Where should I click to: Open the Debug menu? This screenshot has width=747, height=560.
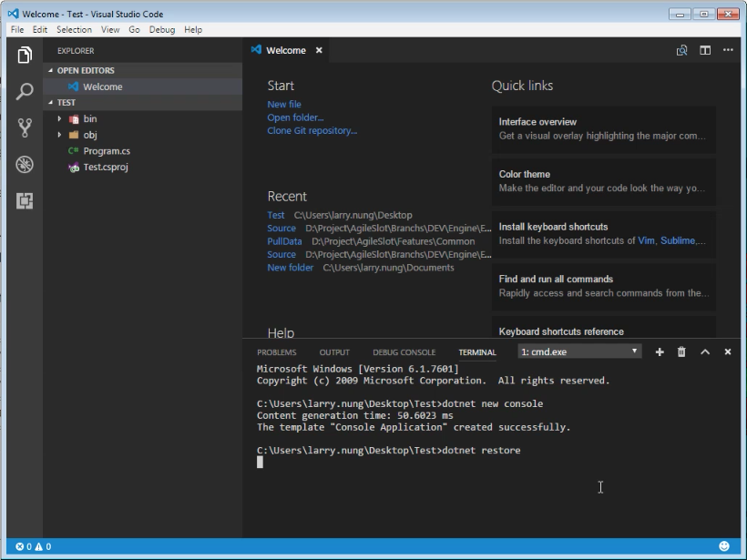tap(162, 29)
